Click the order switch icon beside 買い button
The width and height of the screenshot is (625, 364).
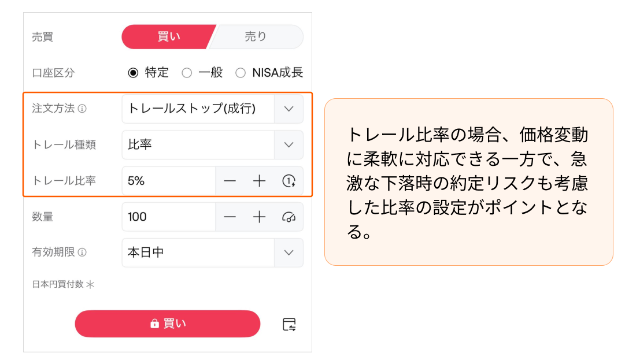click(x=289, y=324)
